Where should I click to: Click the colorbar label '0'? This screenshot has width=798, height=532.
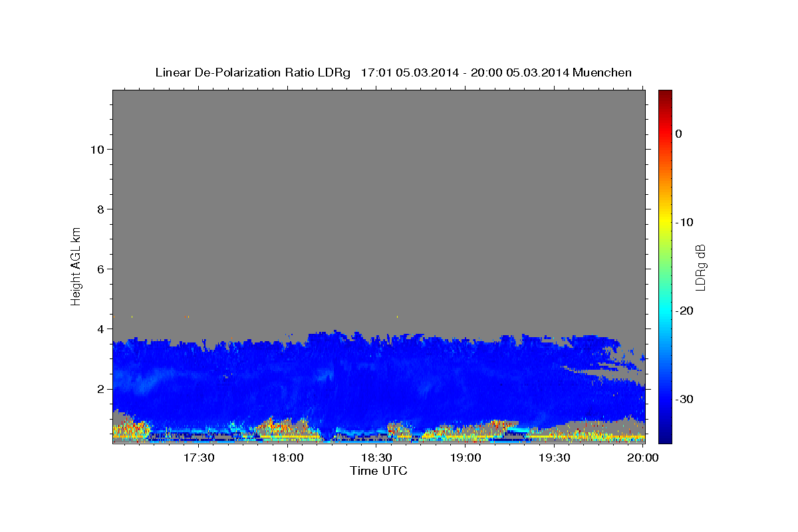point(679,134)
